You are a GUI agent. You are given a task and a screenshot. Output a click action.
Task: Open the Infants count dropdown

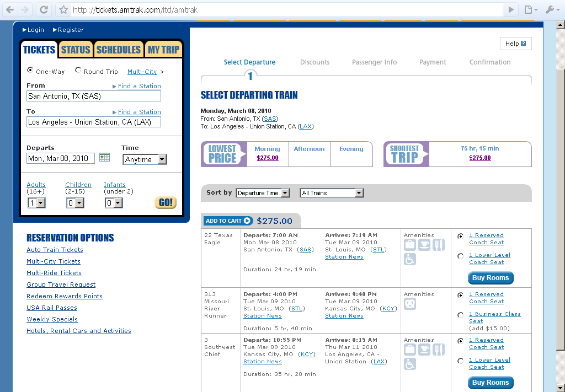[x=114, y=203]
